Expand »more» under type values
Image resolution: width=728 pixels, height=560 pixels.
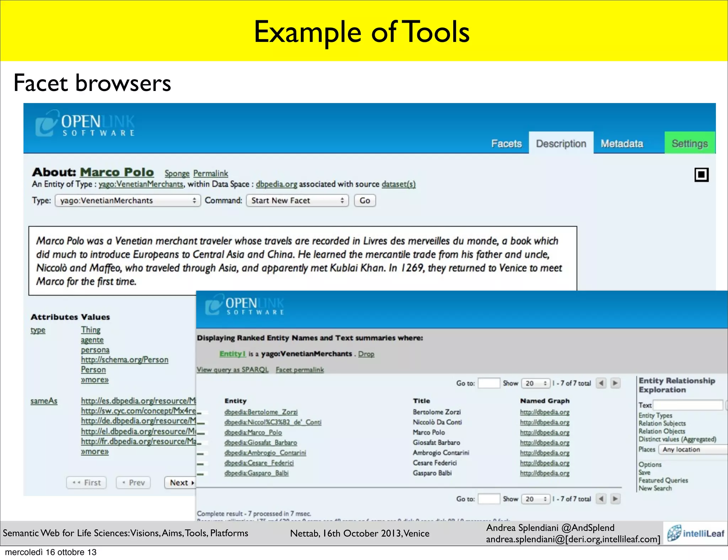(x=95, y=380)
